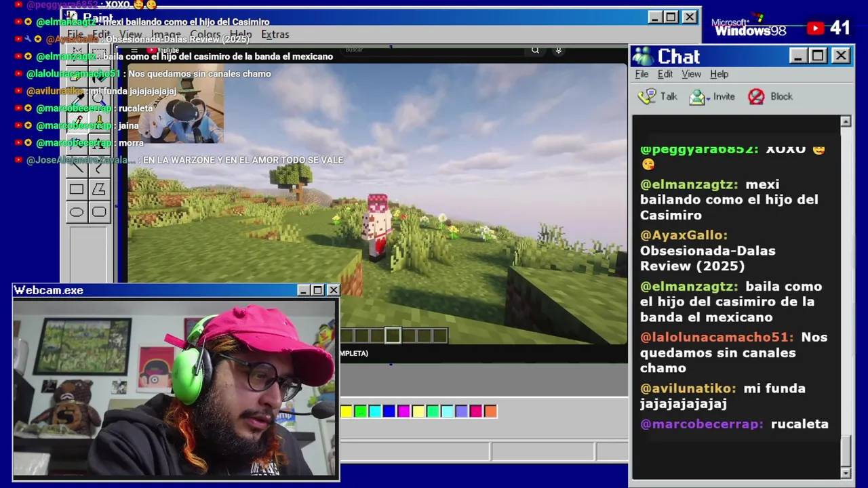Pick the bright green color swatch

coord(361,411)
